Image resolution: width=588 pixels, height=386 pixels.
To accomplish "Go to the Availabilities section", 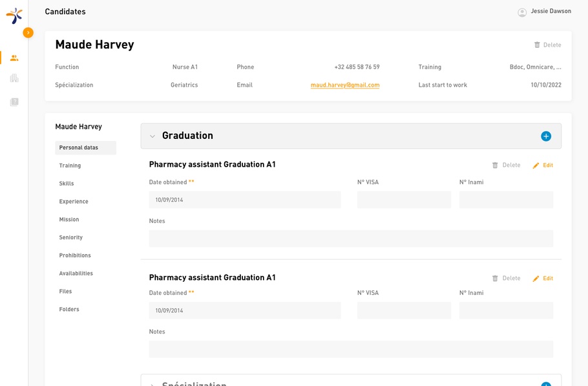I will 76,273.
